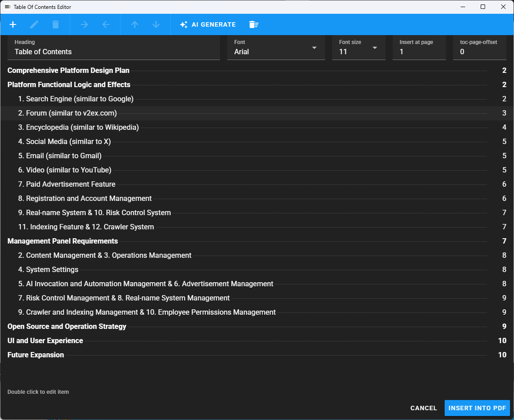514x420 pixels.
Task: Click CANCEL button
Action: click(x=424, y=408)
